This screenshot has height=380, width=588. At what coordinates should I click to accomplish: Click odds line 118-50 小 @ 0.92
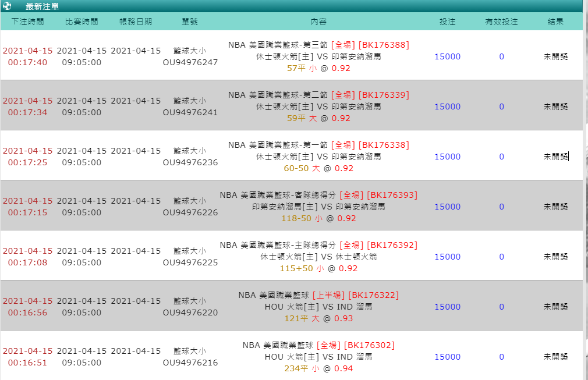click(318, 218)
